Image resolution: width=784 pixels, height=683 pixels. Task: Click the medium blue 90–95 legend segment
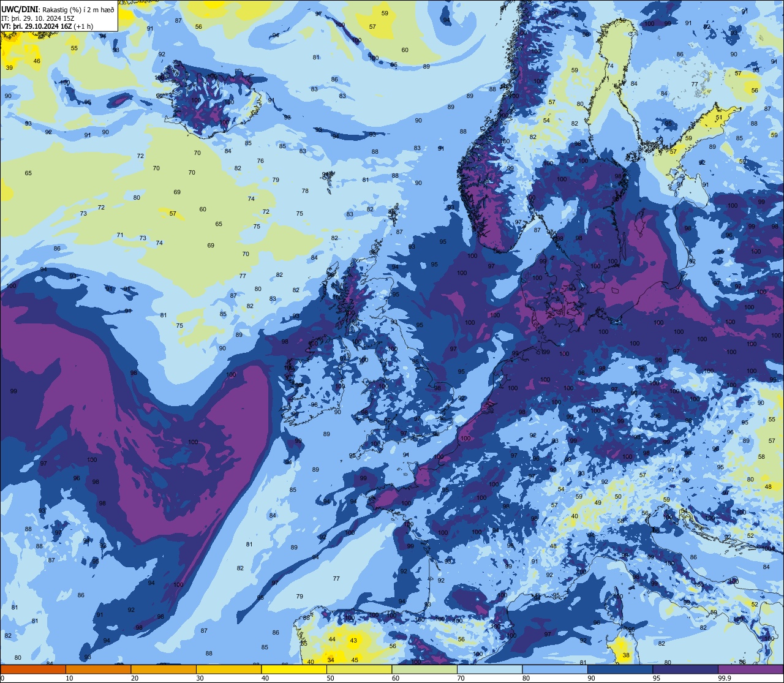[x=620, y=669]
